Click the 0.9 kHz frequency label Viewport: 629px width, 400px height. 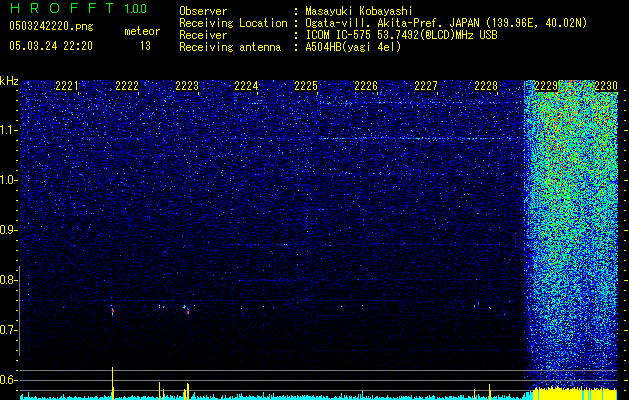pyautogui.click(x=8, y=230)
